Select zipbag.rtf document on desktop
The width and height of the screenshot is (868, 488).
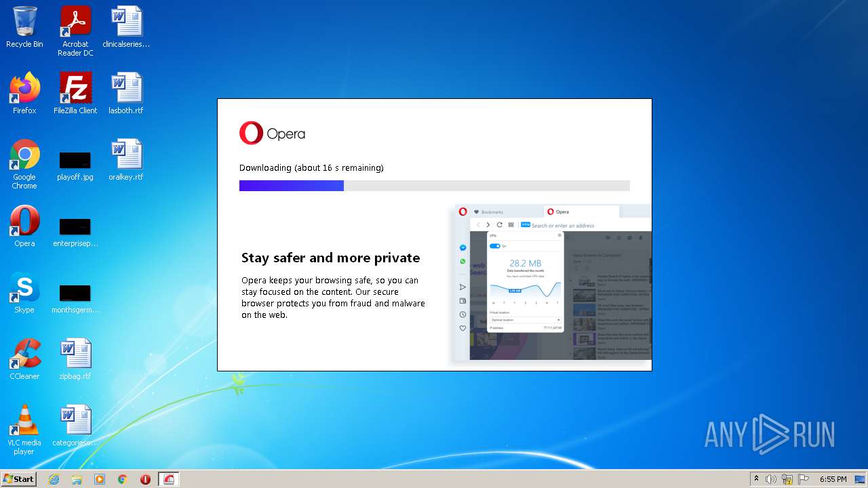click(75, 359)
